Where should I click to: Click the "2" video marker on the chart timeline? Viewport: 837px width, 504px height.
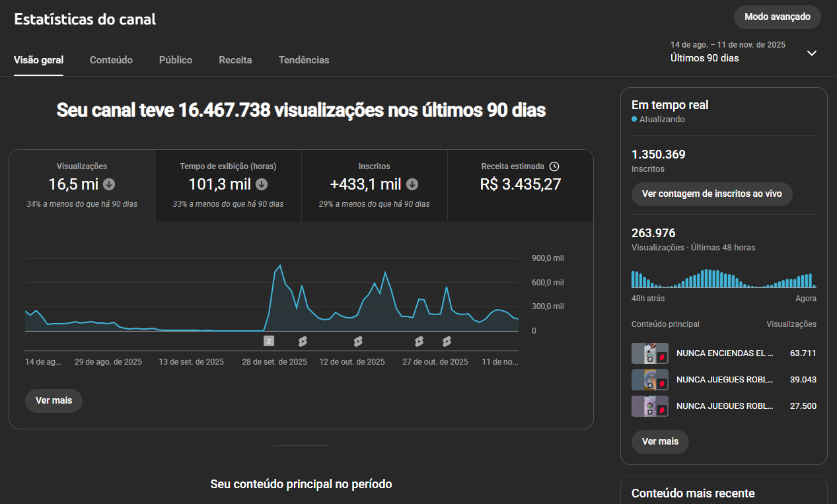click(x=269, y=341)
